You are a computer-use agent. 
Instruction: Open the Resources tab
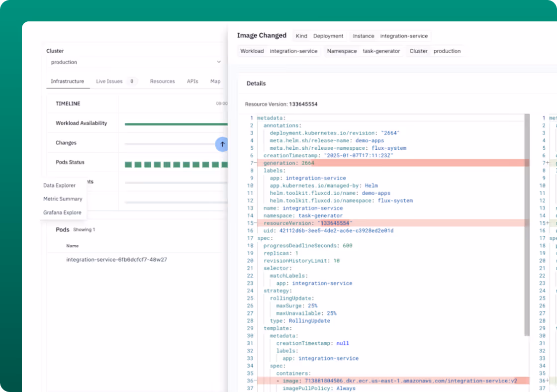pos(162,82)
